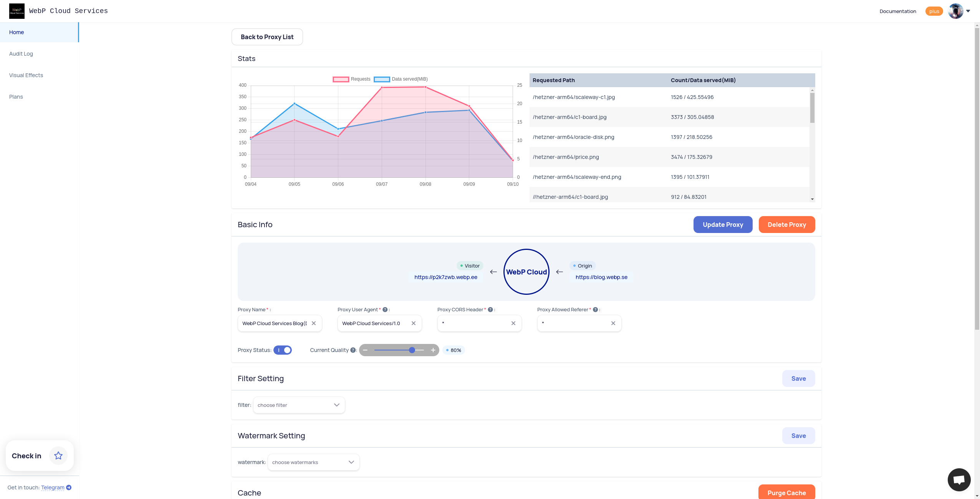
Task: Show help for Current Quality
Action: 353,350
